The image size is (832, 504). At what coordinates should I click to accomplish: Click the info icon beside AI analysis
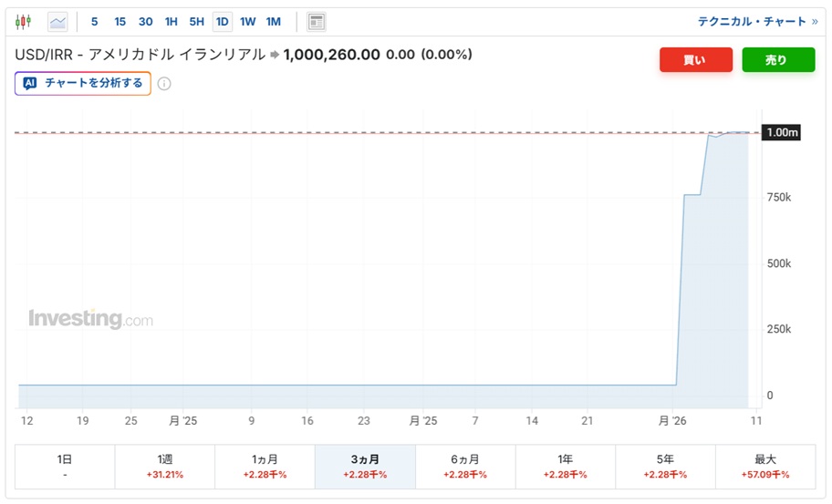(x=164, y=84)
